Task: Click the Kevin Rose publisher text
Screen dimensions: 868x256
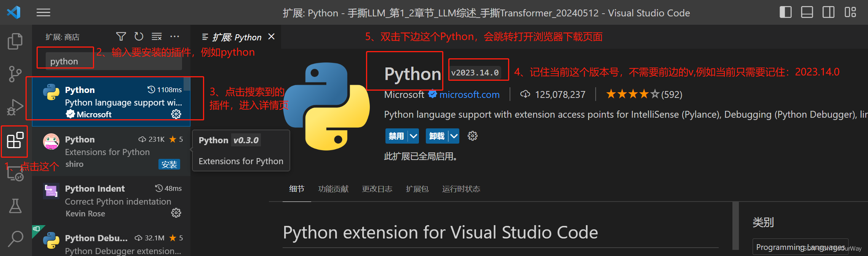Action: click(x=85, y=214)
